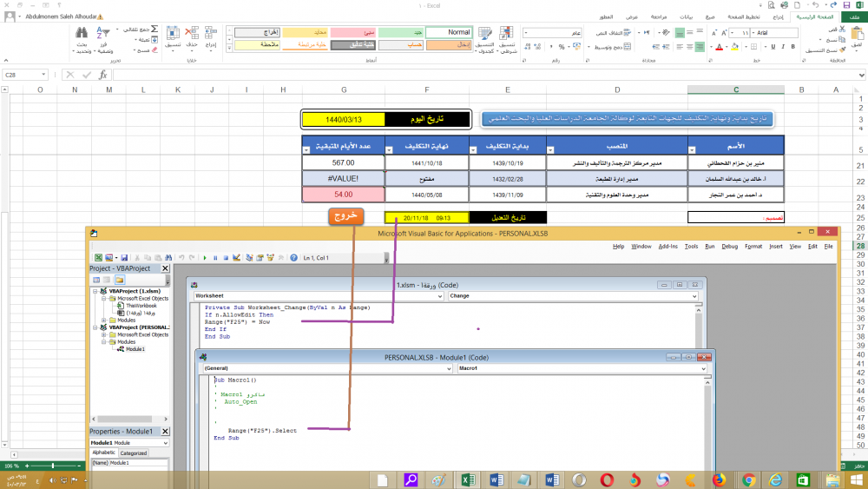Click the orange خروج button
Screen dimensions: 868x489
click(x=346, y=215)
